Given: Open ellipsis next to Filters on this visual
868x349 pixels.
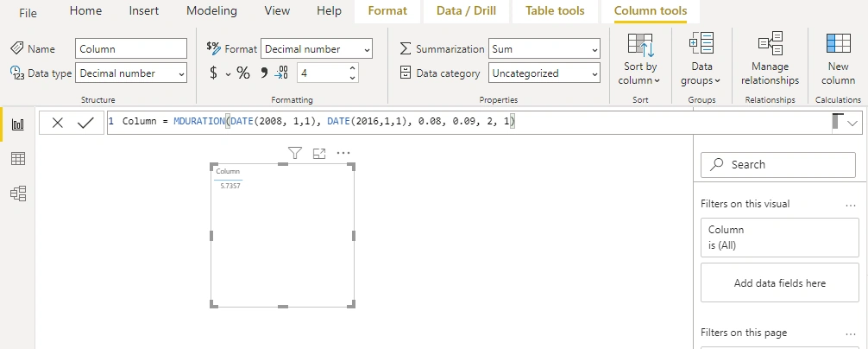Looking at the screenshot, I should point(851,205).
